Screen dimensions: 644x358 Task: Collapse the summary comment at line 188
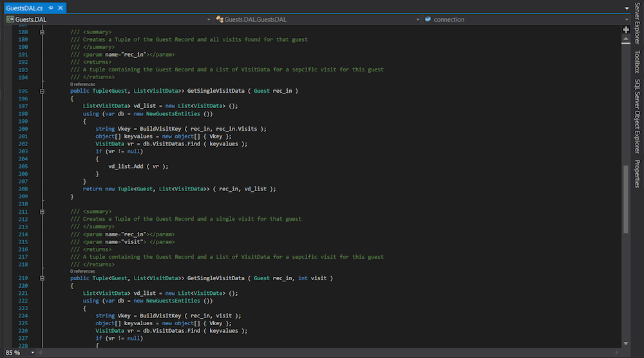click(43, 32)
